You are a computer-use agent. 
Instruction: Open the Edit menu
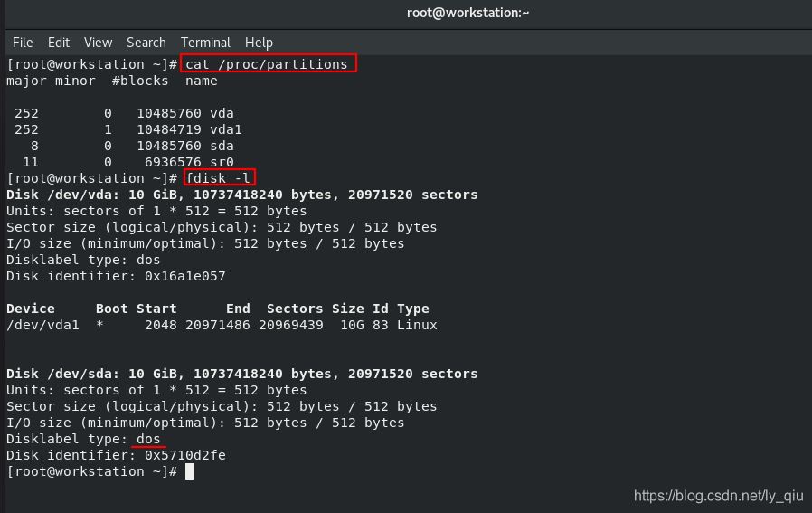coord(59,43)
